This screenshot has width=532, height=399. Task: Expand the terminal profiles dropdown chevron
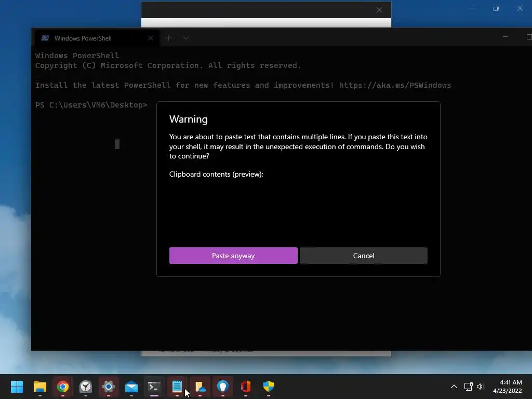point(185,38)
